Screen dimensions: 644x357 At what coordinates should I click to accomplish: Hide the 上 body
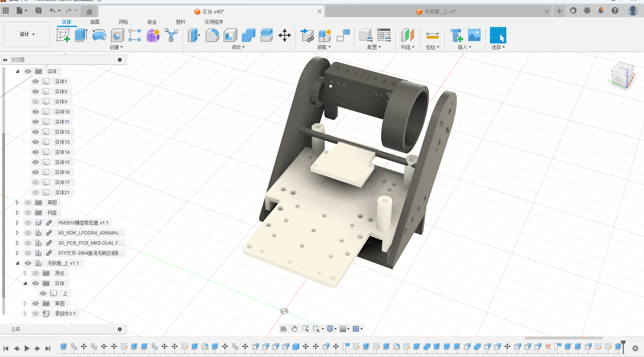[43, 293]
